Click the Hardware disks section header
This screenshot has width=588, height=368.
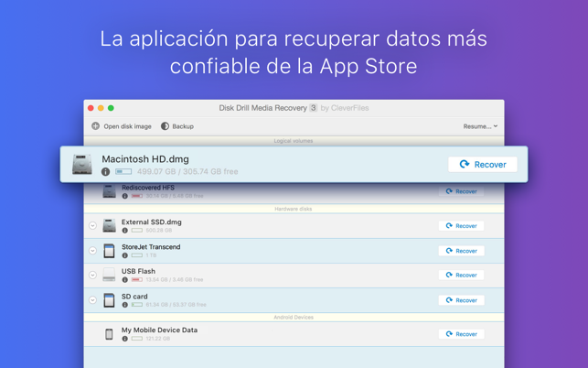(x=294, y=209)
